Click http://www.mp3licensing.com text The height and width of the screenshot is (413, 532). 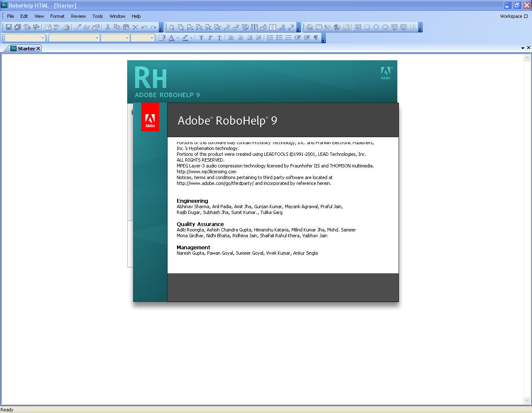coord(206,172)
